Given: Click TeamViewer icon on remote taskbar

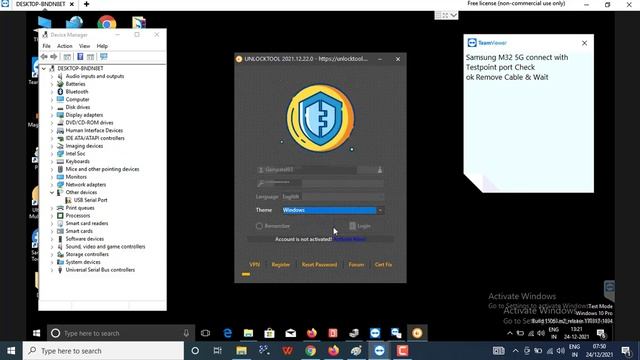Looking at the screenshot, I should 375,333.
